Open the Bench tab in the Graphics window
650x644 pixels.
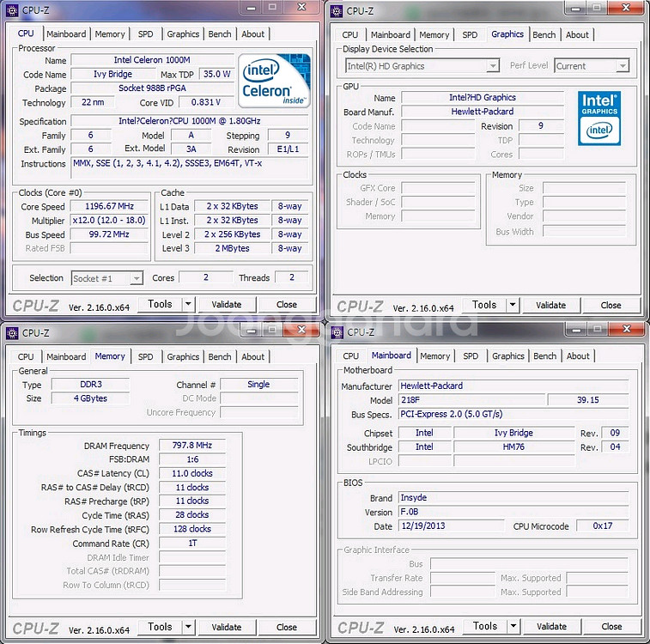pyautogui.click(x=544, y=35)
